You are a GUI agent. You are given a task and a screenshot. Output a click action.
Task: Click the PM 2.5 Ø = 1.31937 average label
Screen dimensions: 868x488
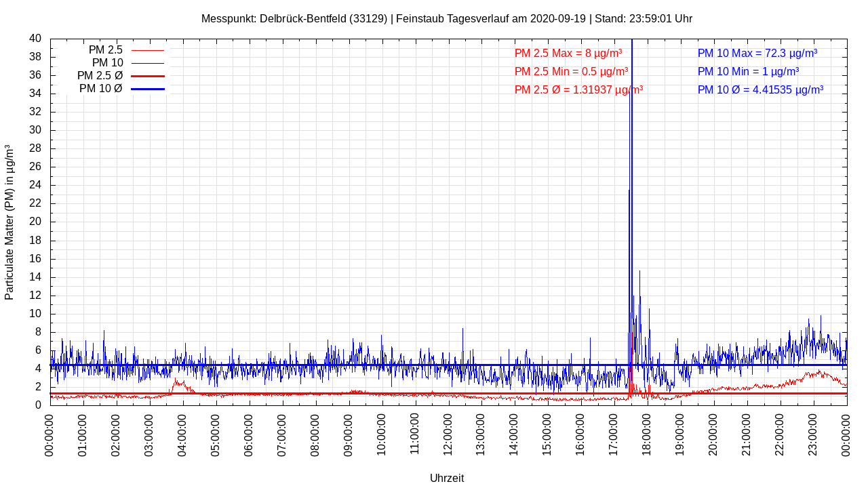point(578,89)
